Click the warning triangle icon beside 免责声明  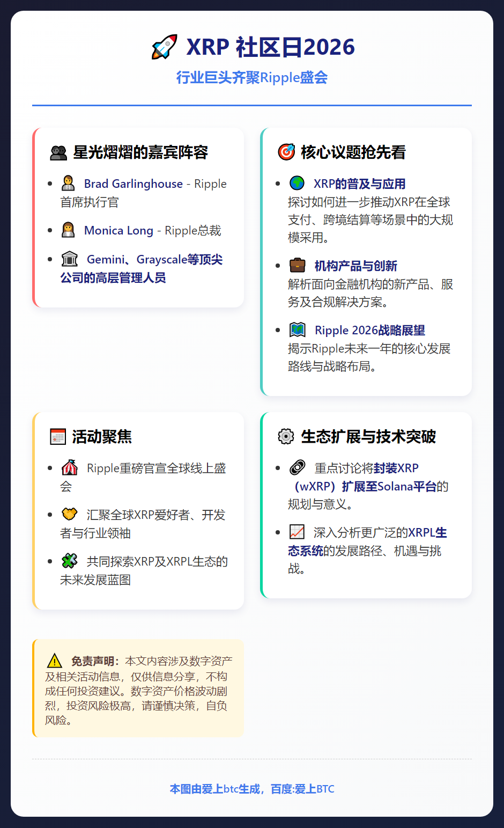pyautogui.click(x=55, y=661)
